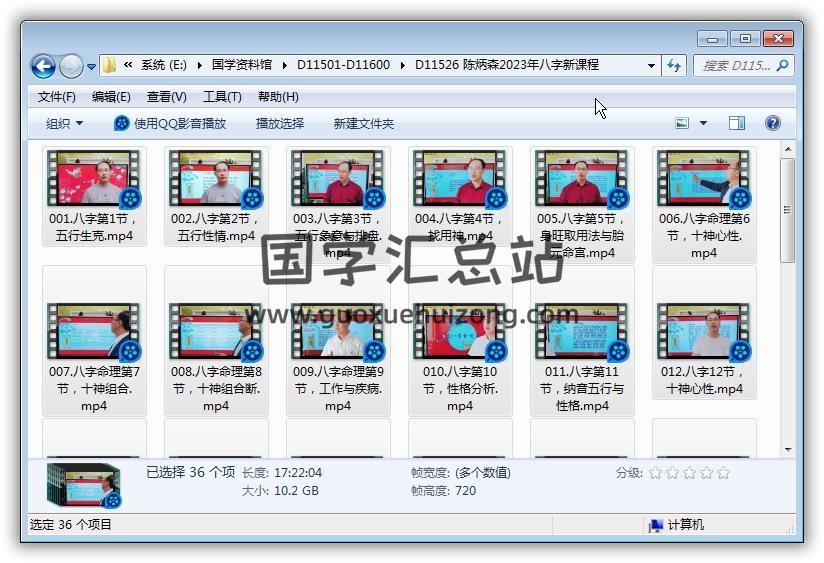Click the search magnifier icon
The image size is (824, 563).
(782, 65)
